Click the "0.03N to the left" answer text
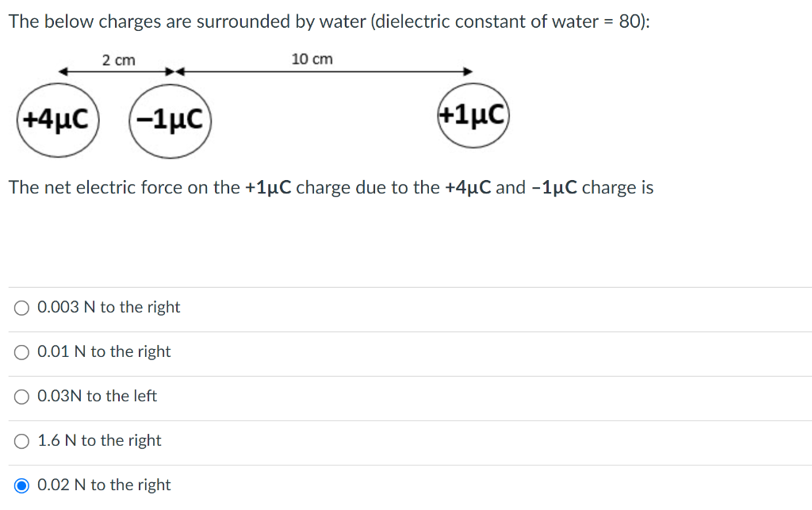Viewport: 812px width, 510px height. (x=97, y=396)
